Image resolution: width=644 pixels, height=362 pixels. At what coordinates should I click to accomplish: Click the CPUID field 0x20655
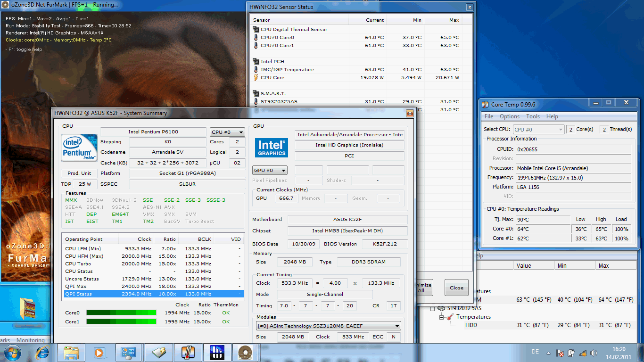[574, 149]
